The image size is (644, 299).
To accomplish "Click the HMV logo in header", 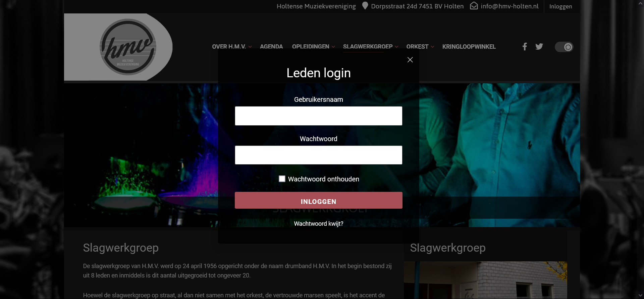I will [128, 47].
